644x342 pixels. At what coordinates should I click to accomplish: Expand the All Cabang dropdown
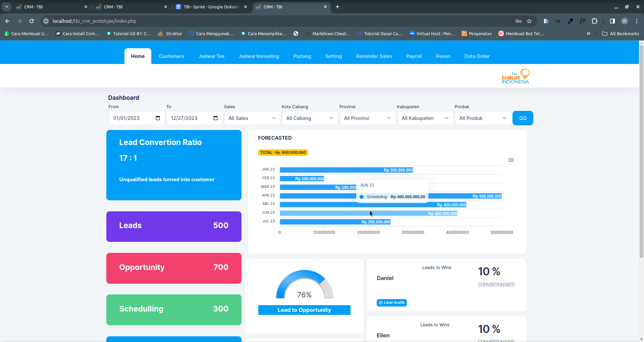tap(310, 118)
